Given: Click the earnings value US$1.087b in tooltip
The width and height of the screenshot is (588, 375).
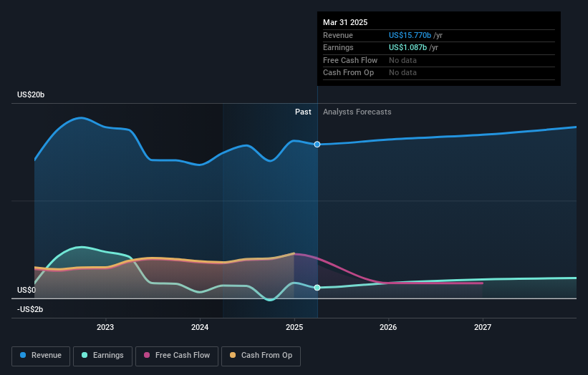Looking at the screenshot, I should (408, 47).
